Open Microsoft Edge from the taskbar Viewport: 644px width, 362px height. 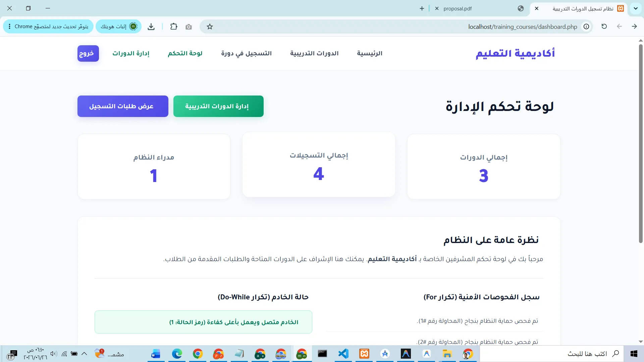[177, 354]
